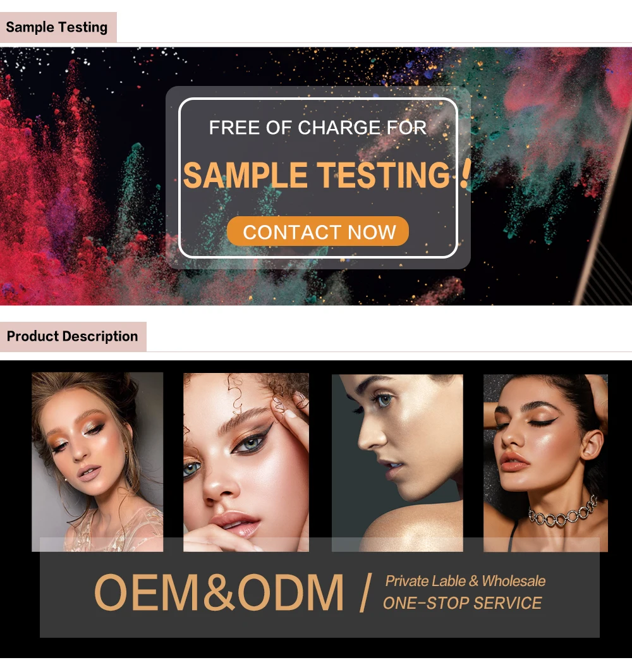Click the Private Lable & Wholesale text
Image resolution: width=632 pixels, height=672 pixels.
[x=465, y=581]
